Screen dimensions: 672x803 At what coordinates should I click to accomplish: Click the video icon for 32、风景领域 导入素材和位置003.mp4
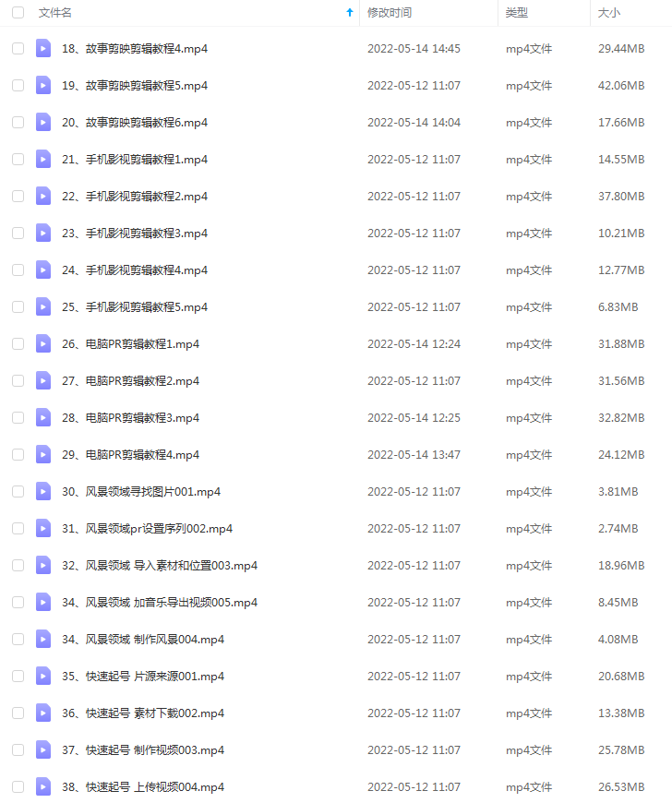(43, 565)
